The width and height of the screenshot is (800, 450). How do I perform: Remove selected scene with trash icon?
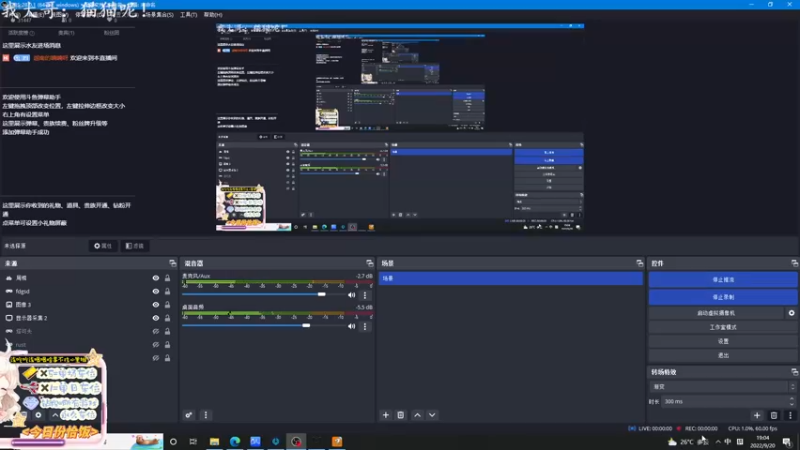401,415
